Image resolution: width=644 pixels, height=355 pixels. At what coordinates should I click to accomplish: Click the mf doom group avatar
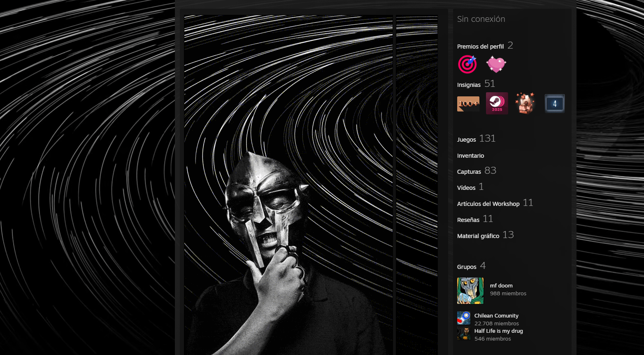tap(470, 291)
